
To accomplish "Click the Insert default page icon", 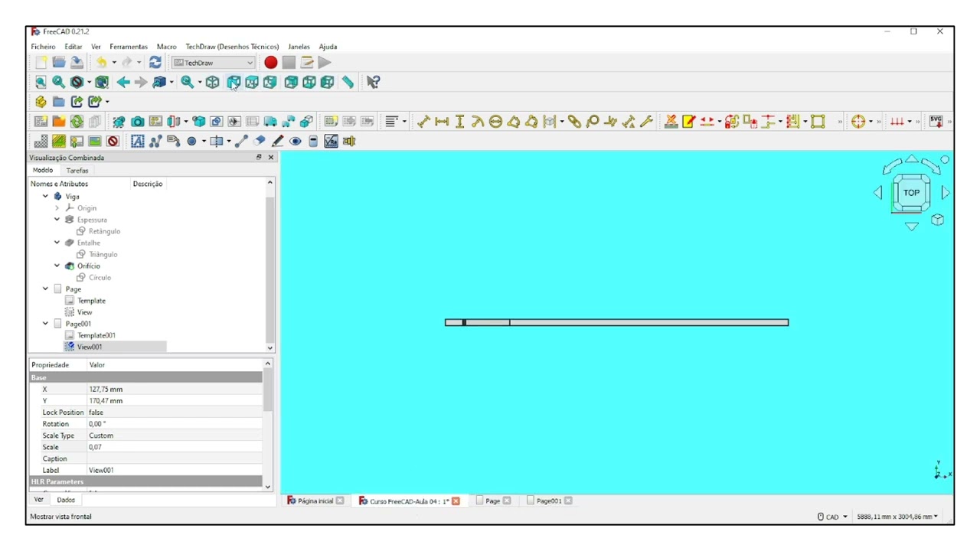I will coord(41,122).
